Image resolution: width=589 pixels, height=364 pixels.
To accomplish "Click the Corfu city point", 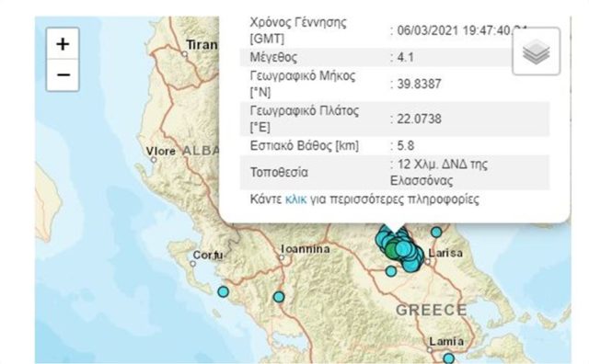I will [192, 264].
